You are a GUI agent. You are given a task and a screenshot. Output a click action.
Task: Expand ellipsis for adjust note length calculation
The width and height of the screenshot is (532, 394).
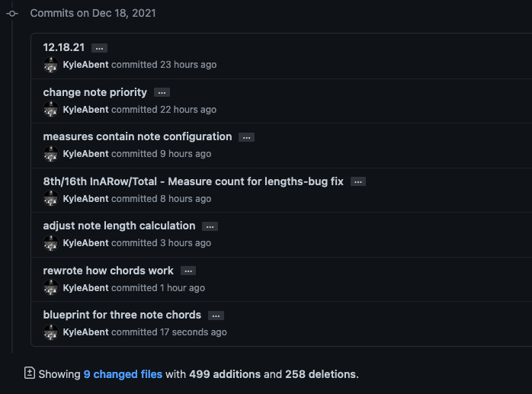210,226
